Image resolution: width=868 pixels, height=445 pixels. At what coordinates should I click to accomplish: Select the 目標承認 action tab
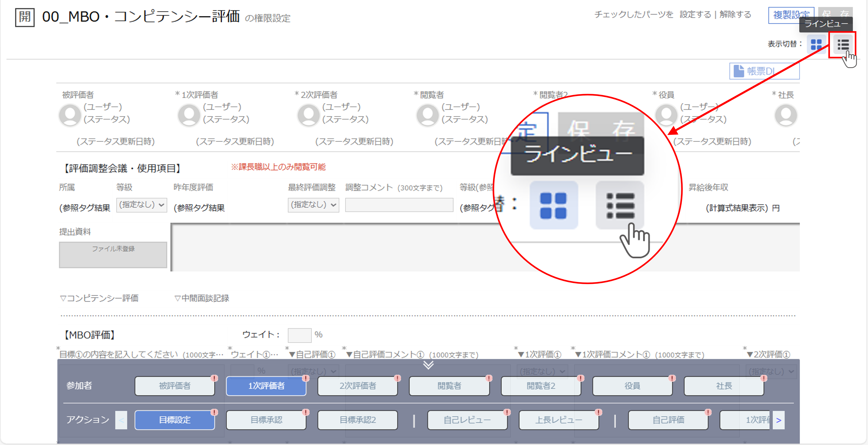[266, 420]
